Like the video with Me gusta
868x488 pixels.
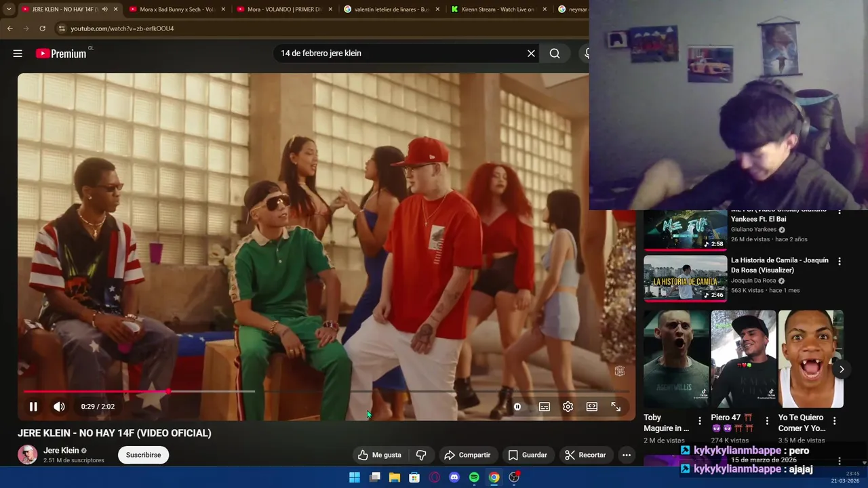click(380, 455)
